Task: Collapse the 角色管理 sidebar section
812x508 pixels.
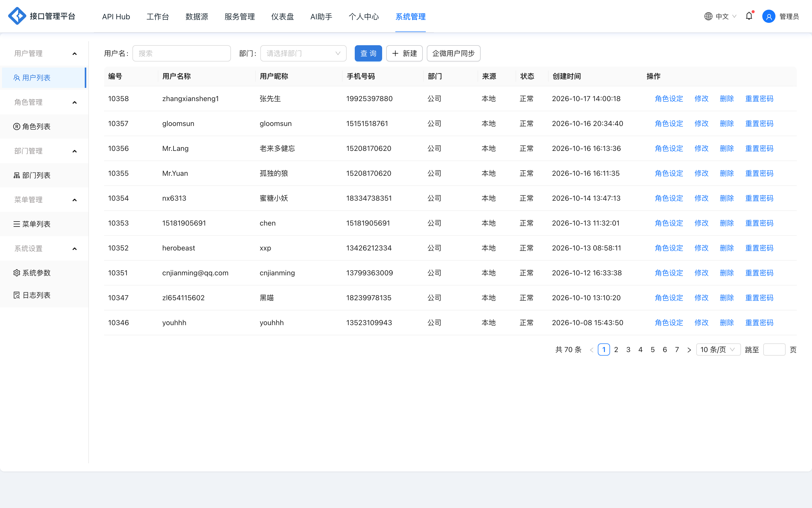Action: 75,102
